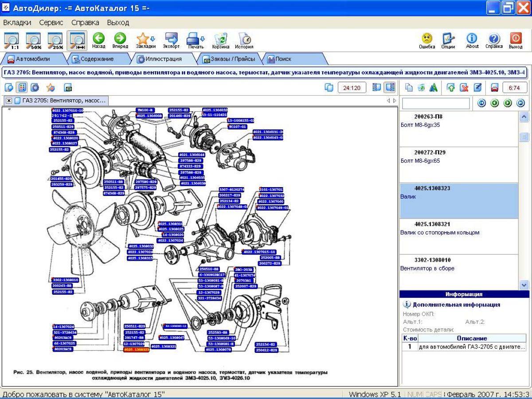Image resolution: width=532 pixels, height=399 pixels.
Task: Go forward with the Вперед arrow
Action: click(x=120, y=40)
